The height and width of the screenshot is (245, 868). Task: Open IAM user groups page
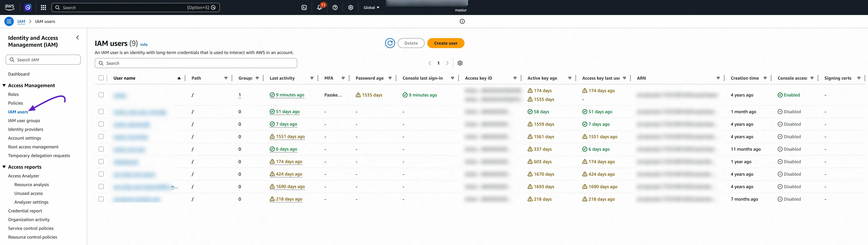[24, 121]
